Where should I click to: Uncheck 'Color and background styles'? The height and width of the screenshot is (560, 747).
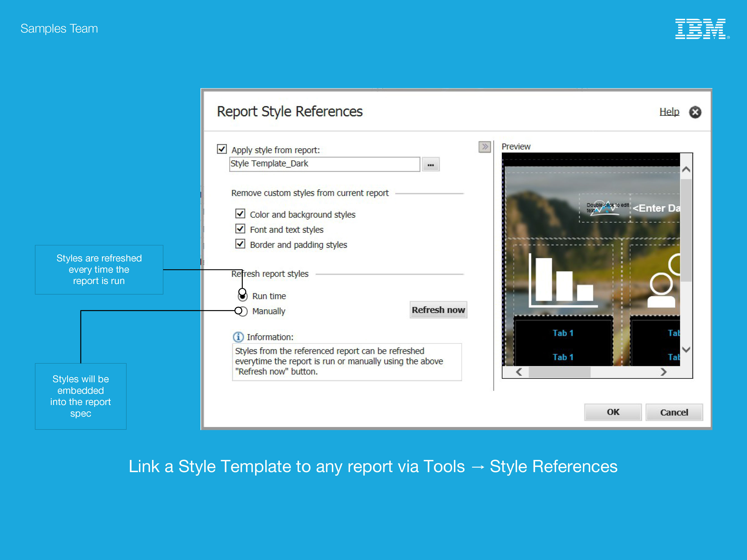[x=240, y=214]
